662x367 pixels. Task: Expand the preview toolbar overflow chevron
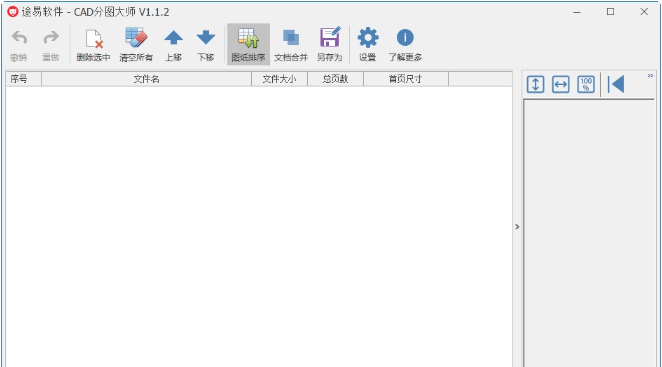(650, 76)
